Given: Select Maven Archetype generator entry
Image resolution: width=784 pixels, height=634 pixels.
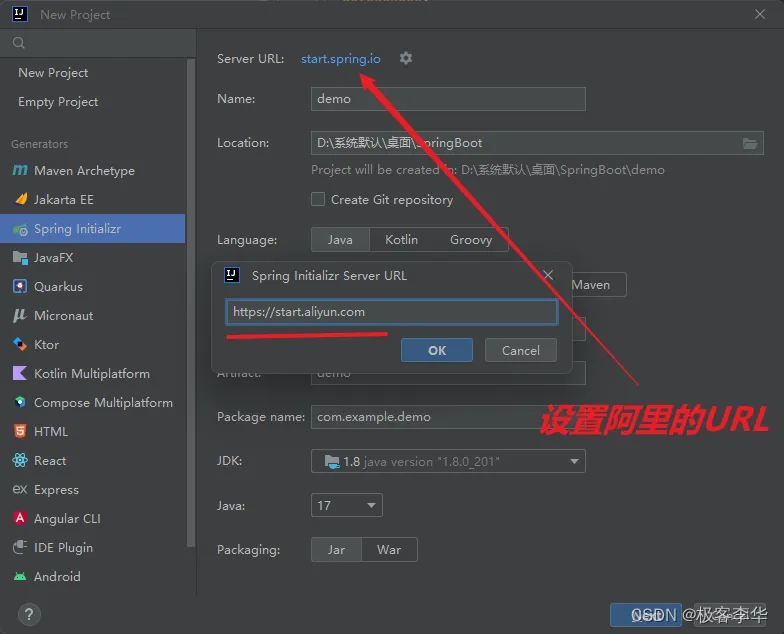Looking at the screenshot, I should tap(92, 170).
